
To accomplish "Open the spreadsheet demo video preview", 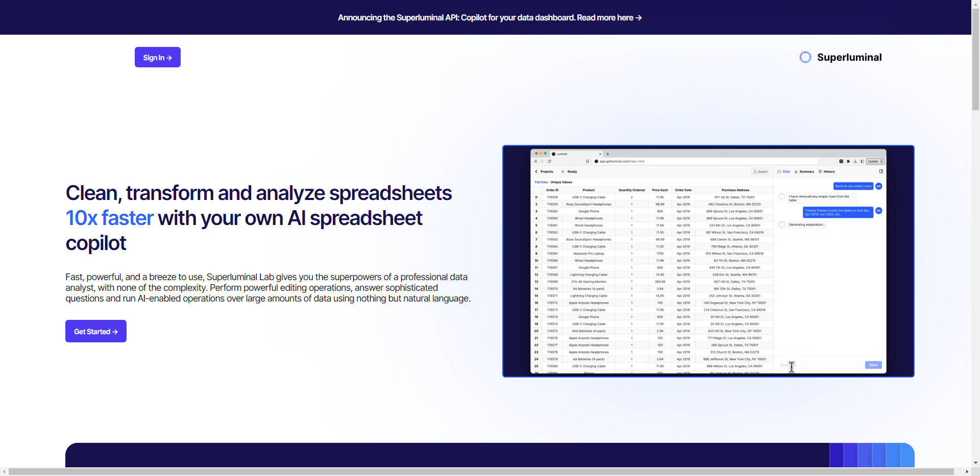I will 708,261.
